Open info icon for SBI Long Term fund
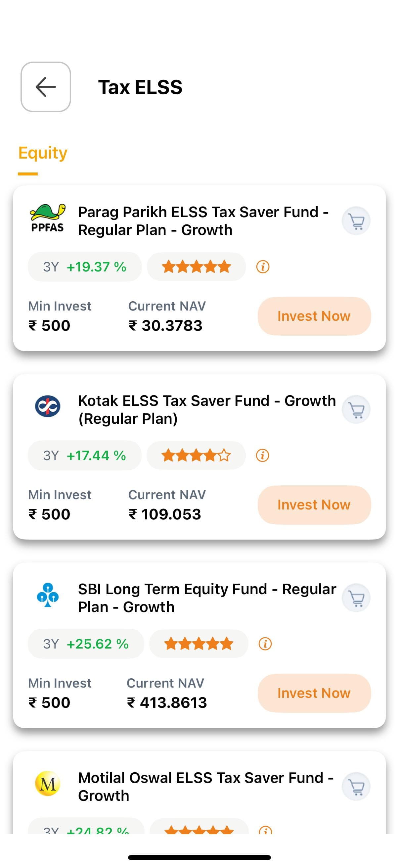 pos(265,644)
